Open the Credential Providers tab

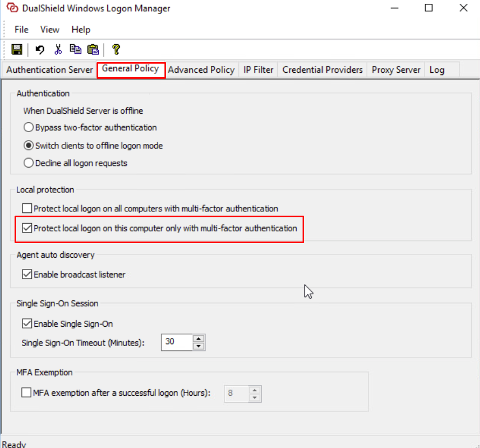(x=323, y=70)
